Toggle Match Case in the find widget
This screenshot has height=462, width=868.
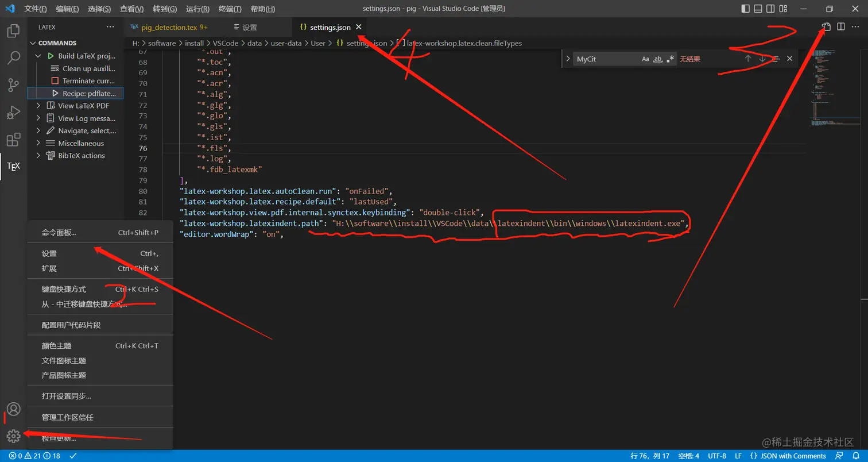(645, 59)
